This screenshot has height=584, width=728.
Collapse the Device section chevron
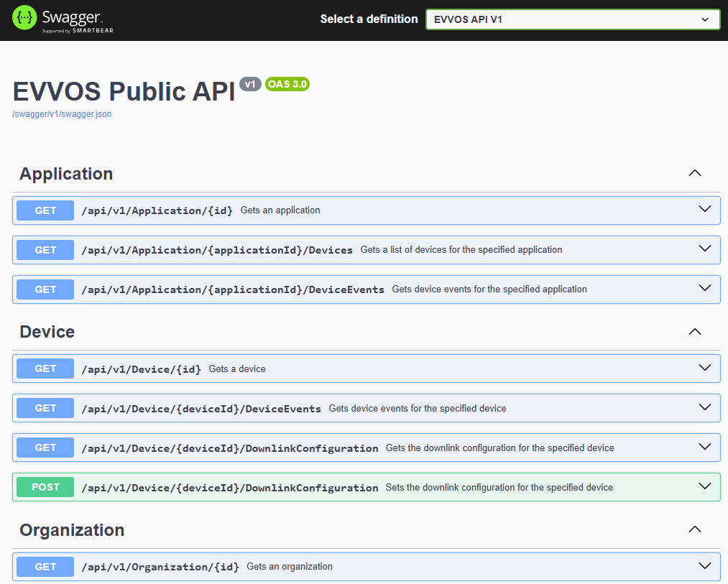click(x=694, y=331)
